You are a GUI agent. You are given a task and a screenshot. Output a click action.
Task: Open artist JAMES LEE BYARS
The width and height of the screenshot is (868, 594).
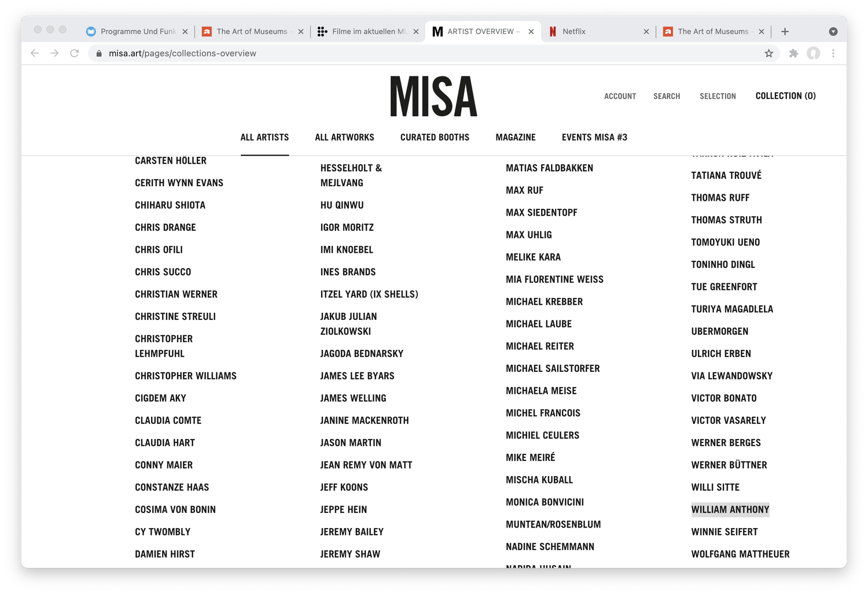(x=357, y=376)
